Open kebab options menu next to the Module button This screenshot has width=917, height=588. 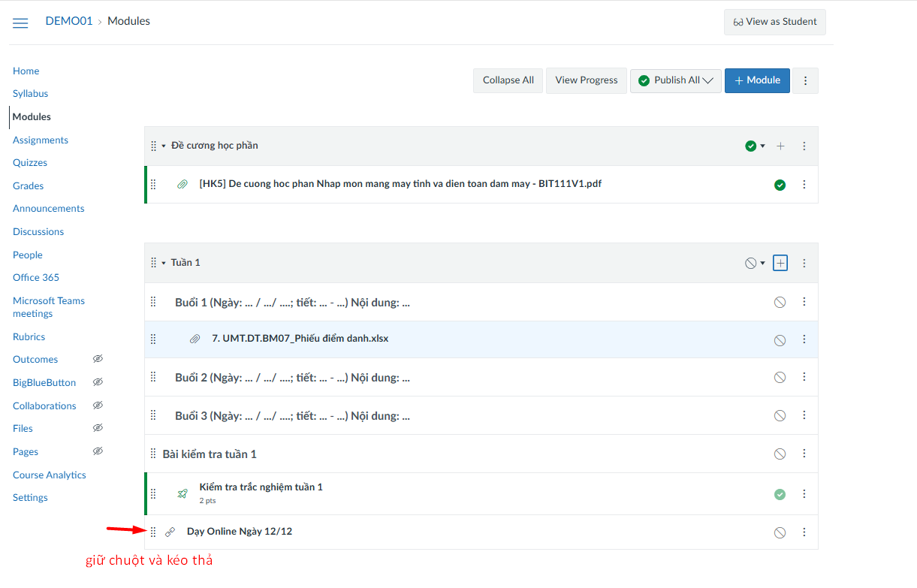click(x=805, y=80)
